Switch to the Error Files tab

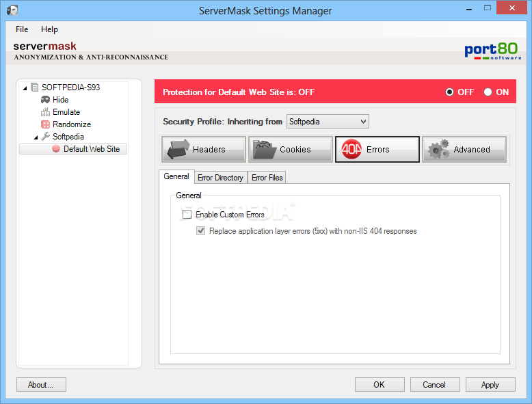tap(267, 178)
